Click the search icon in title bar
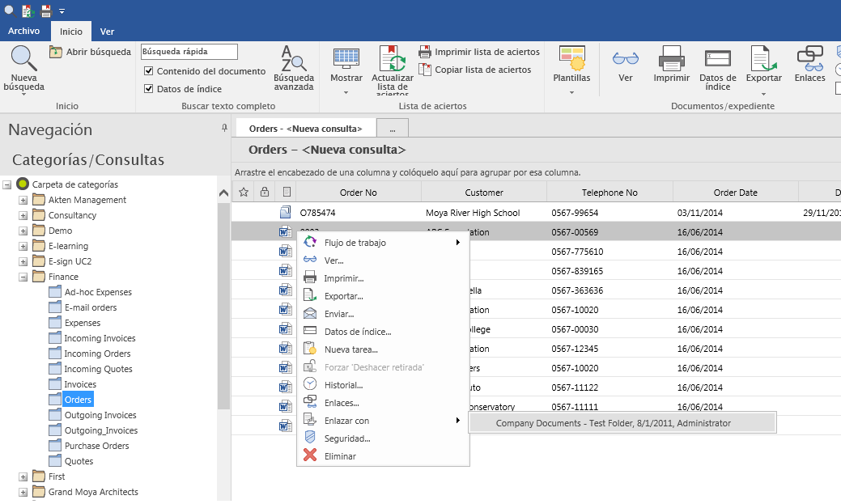The image size is (841, 504). tap(10, 11)
